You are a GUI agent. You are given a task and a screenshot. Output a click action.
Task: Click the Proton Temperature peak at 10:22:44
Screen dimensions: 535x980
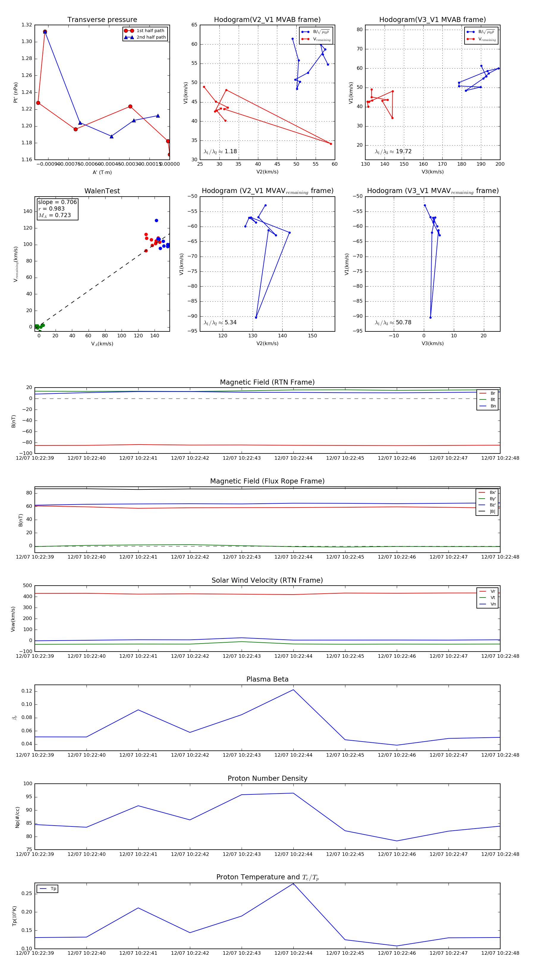pos(293,884)
